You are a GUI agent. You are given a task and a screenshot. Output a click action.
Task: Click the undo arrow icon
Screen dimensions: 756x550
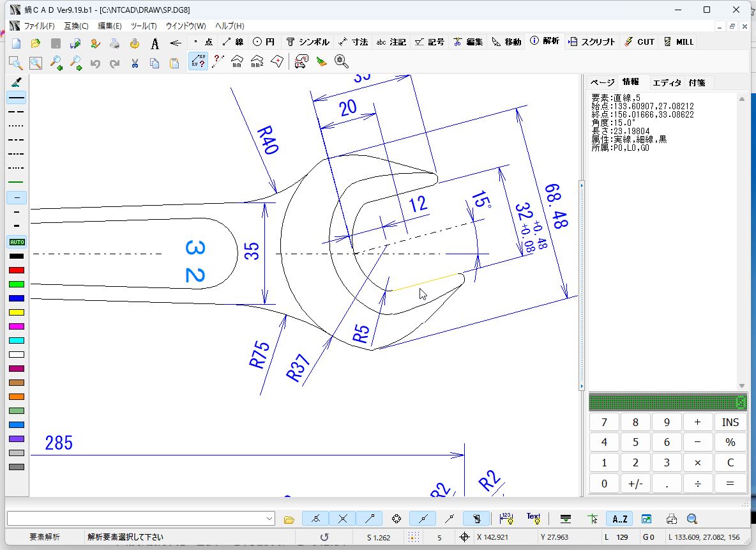click(95, 63)
